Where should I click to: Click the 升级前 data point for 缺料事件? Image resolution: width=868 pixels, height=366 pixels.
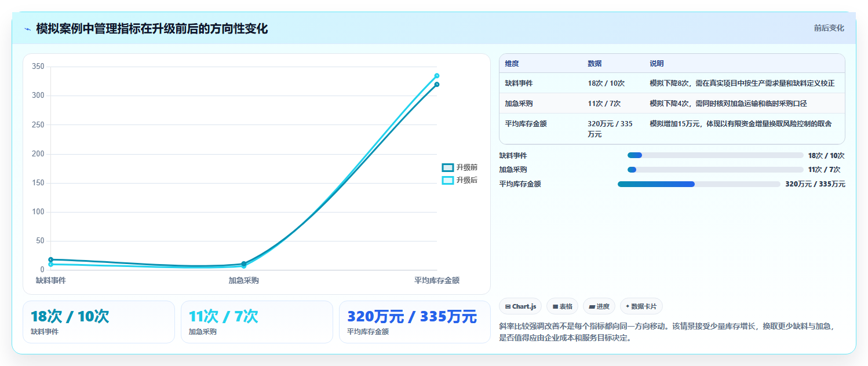tap(51, 259)
